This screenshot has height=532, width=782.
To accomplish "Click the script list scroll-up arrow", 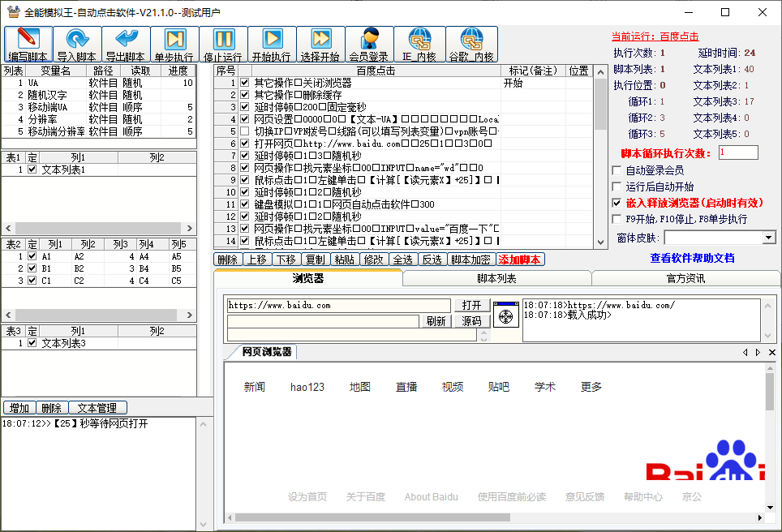I will pyautogui.click(x=600, y=72).
